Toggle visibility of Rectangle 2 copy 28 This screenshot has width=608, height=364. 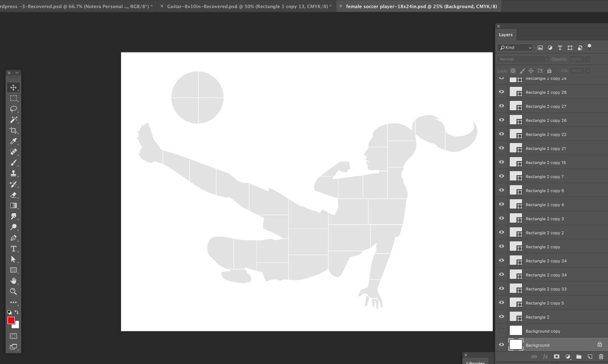tap(501, 92)
